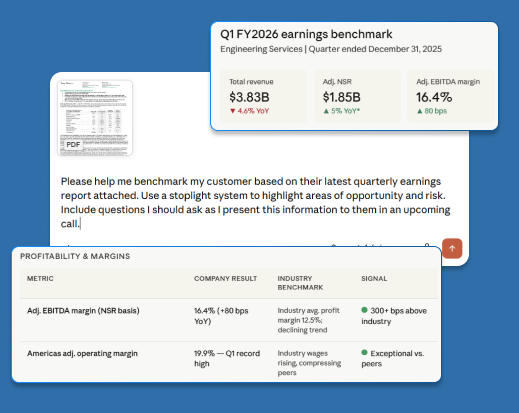The image size is (519, 413).
Task: Click the COMPANY RESULT column header
Action: click(x=225, y=279)
